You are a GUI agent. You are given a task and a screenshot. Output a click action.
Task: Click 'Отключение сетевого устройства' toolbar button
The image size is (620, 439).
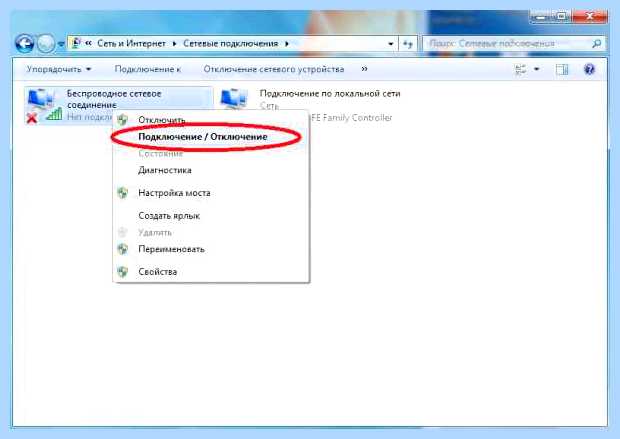274,69
